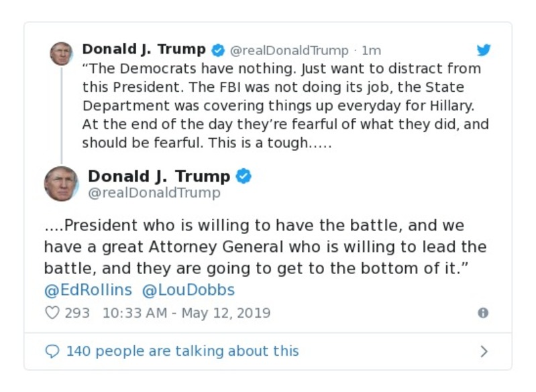Click the top tweet's @realDonaldTrump handle
Image resolution: width=536 pixels, height=392 pixels.
289,50
